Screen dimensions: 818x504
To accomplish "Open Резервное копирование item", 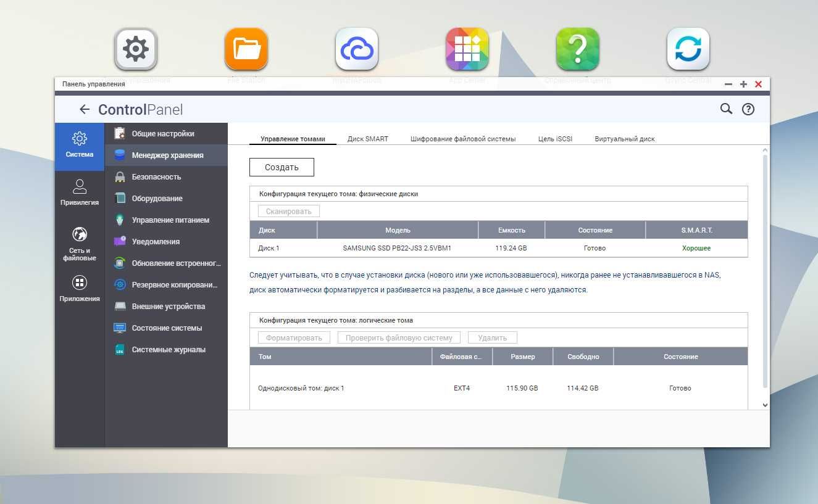I will (167, 285).
